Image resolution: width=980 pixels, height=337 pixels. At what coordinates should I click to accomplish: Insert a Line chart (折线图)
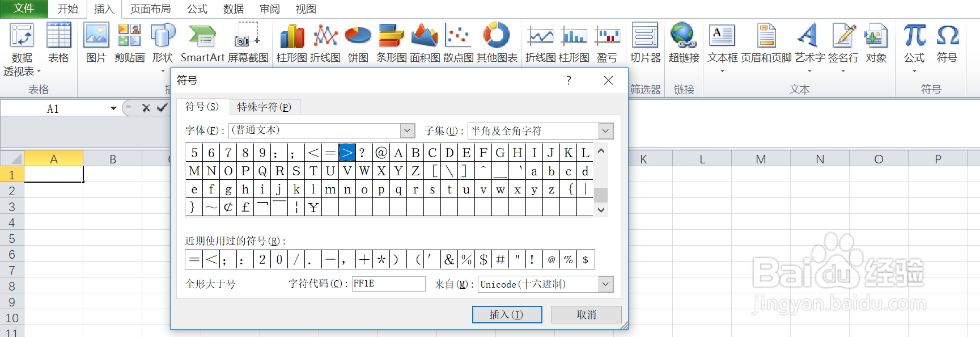pyautogui.click(x=325, y=43)
